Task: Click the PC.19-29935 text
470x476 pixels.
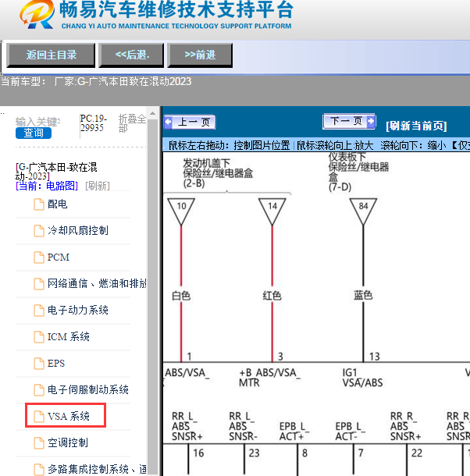Action: point(93,123)
